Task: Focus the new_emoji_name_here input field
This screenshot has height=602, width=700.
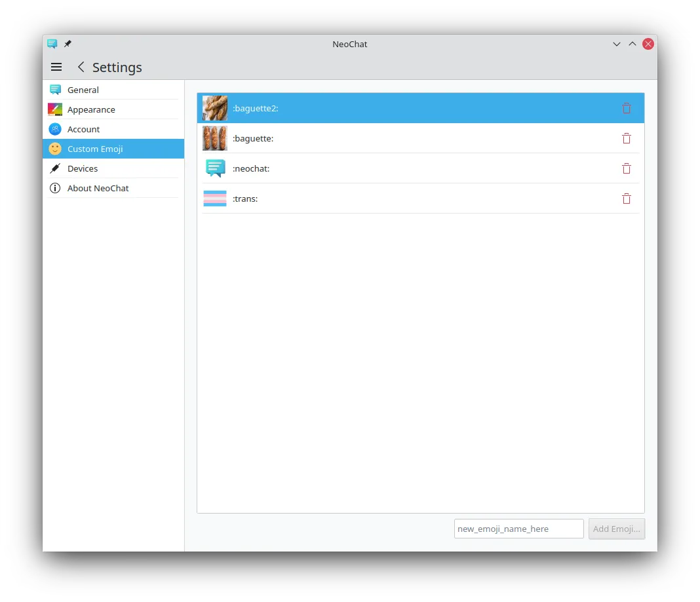Action: click(x=518, y=529)
